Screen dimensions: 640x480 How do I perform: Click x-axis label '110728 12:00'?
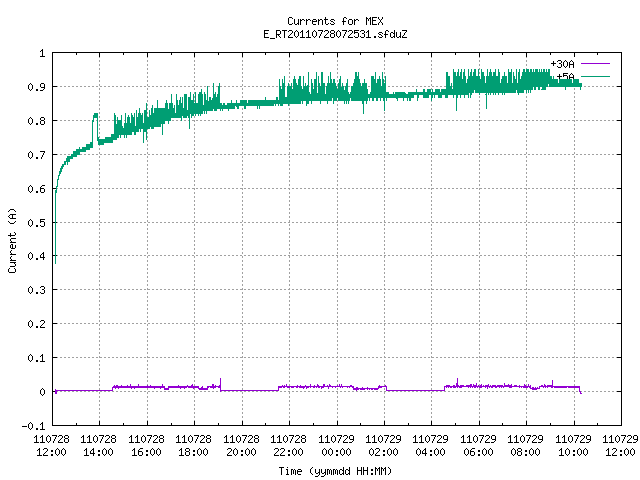pos(51,446)
